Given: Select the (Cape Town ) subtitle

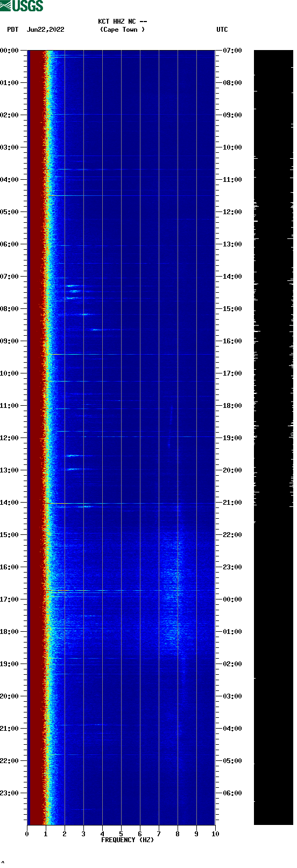Looking at the screenshot, I should click(x=123, y=30).
